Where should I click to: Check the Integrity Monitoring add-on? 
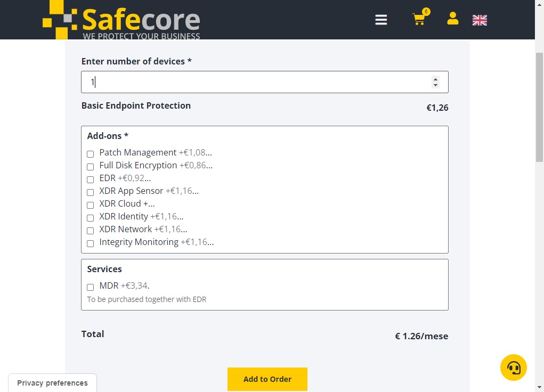(x=90, y=243)
